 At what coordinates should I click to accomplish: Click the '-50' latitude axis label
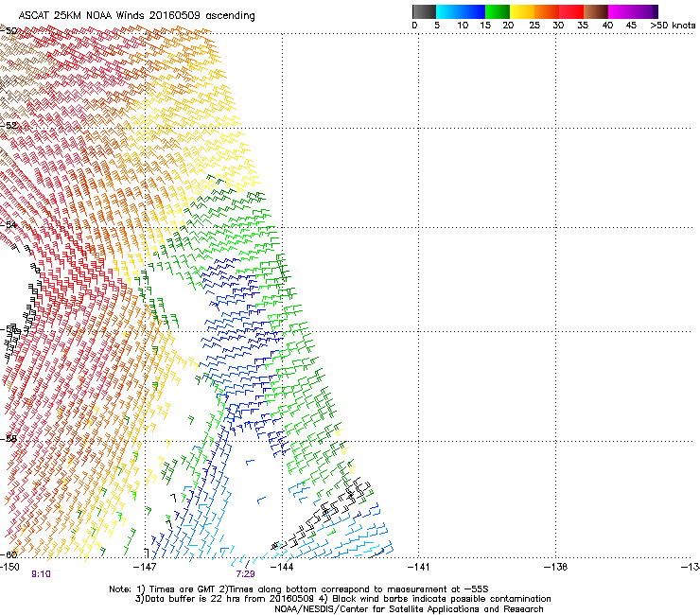click(9, 31)
